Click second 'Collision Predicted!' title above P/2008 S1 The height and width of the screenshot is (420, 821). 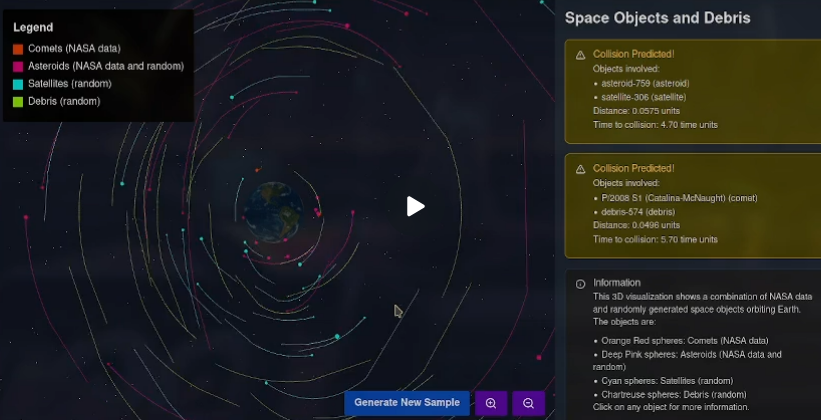coord(634,168)
